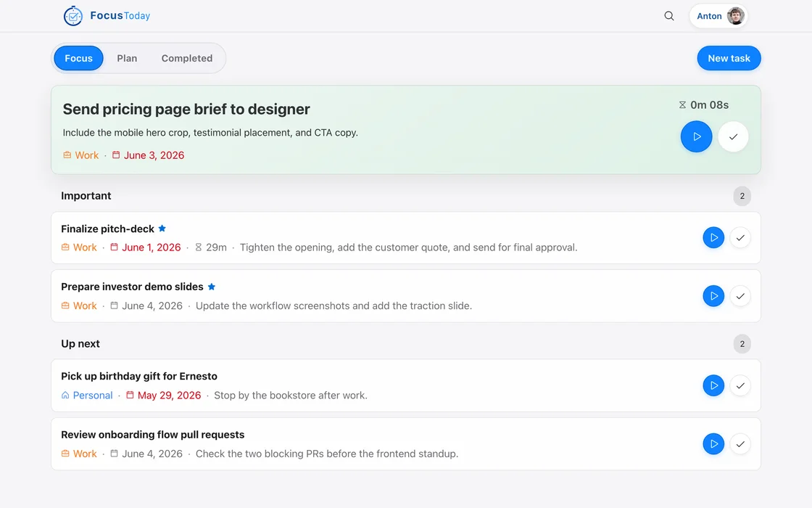Complete the Prepare investor demo slides task

click(x=740, y=296)
